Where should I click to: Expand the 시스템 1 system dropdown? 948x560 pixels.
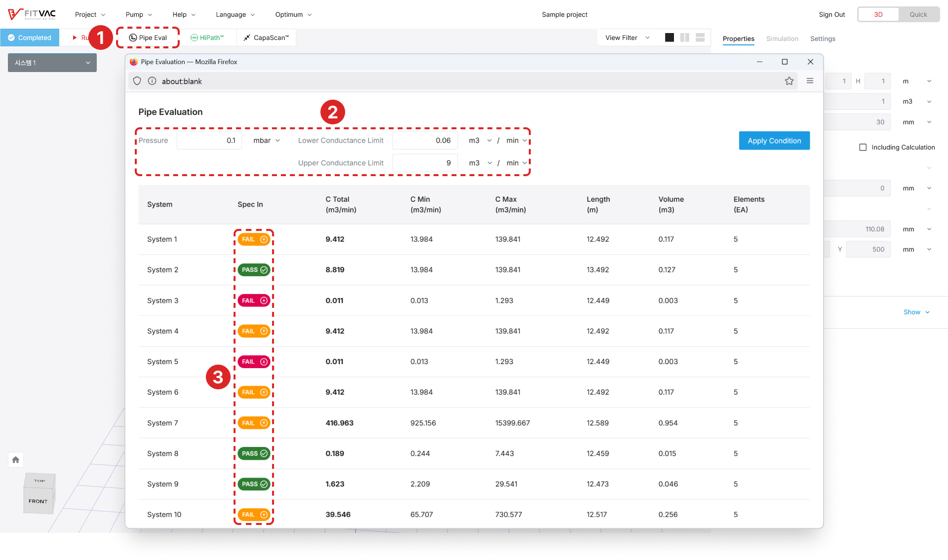(x=52, y=63)
